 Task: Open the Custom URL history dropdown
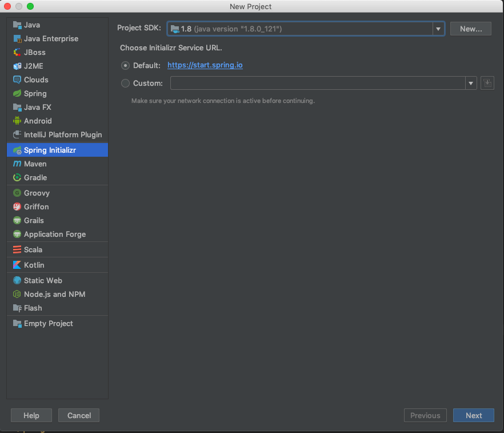[x=471, y=84]
